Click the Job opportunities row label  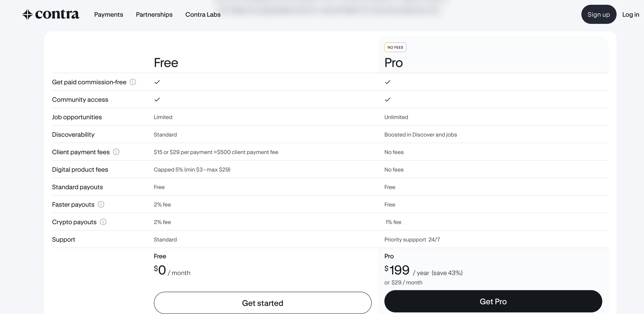[x=77, y=117]
